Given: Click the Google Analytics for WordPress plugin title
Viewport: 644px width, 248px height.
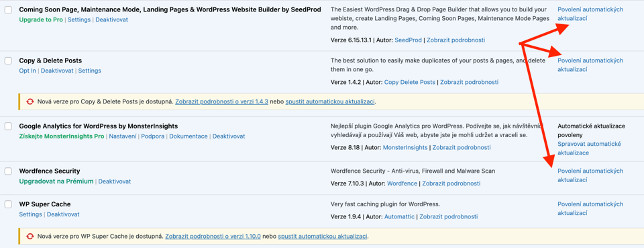Looking at the screenshot, I should (x=99, y=126).
